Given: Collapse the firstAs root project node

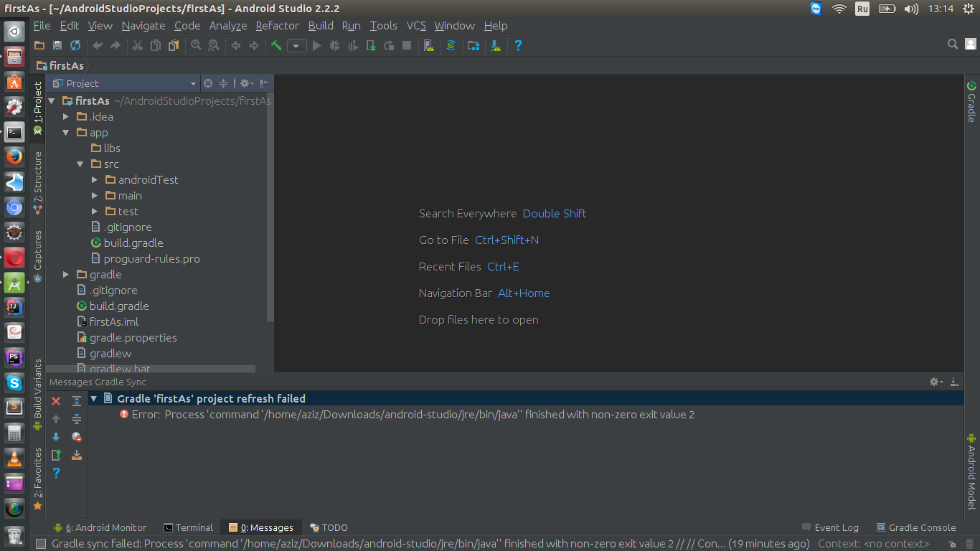Looking at the screenshot, I should 52,101.
